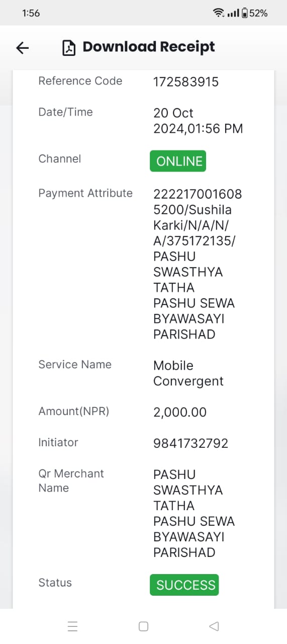Tap the Android home square icon
Viewport: 287px width, 644px height.
(x=143, y=626)
